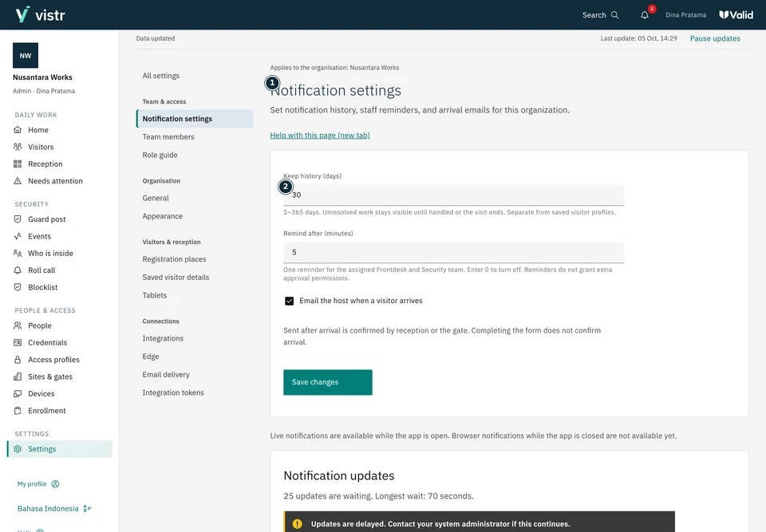
Task: Click the Valid brand logo
Action: (736, 15)
